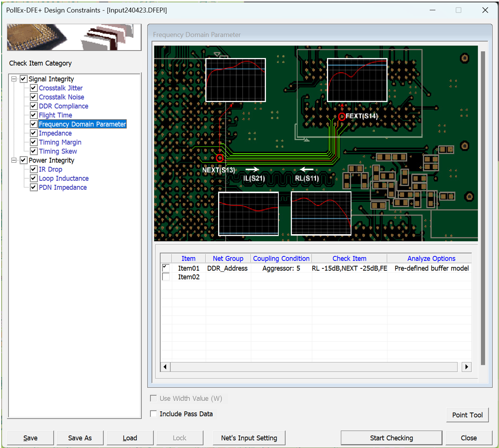This screenshot has height=448, width=499.
Task: Click the Check Item column header
Action: 349,259
